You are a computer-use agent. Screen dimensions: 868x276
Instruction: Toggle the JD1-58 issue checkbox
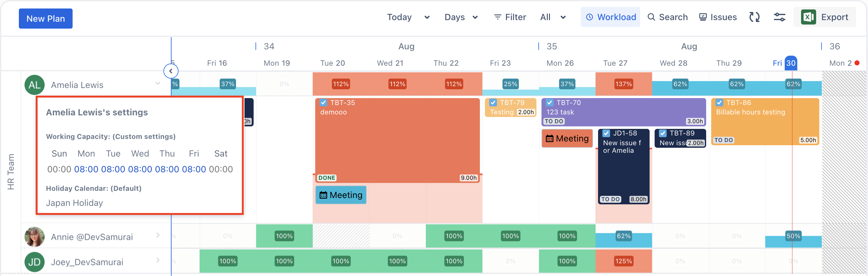click(606, 134)
